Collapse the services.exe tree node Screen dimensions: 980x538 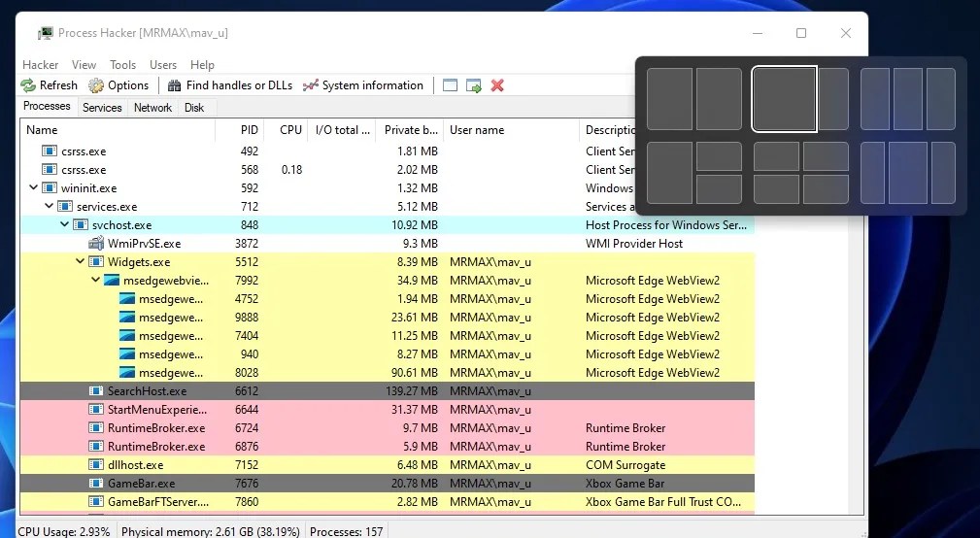point(49,206)
